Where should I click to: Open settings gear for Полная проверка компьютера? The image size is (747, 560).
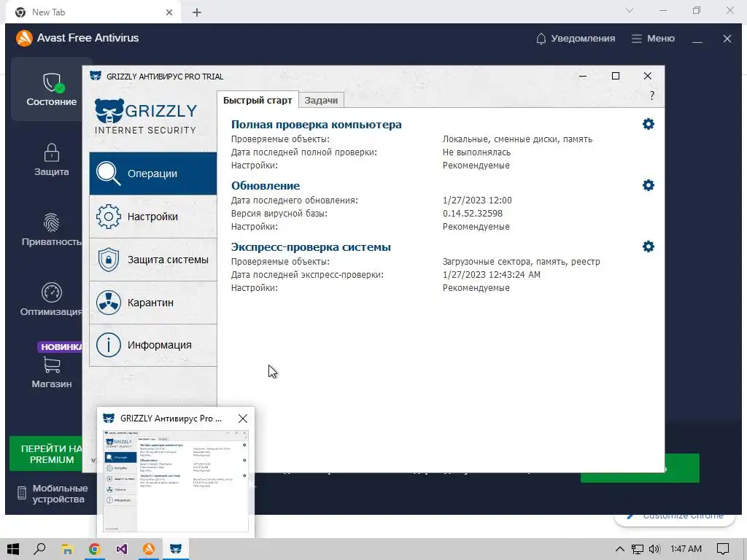point(648,124)
